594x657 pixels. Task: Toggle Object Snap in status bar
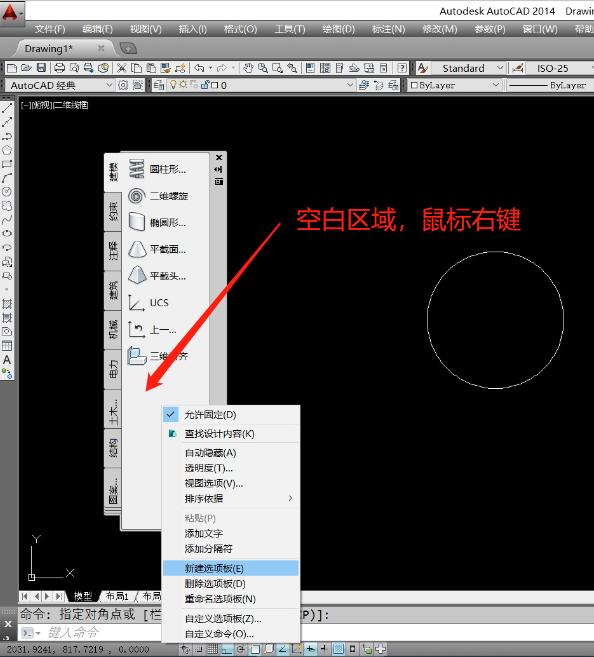[x=255, y=649]
